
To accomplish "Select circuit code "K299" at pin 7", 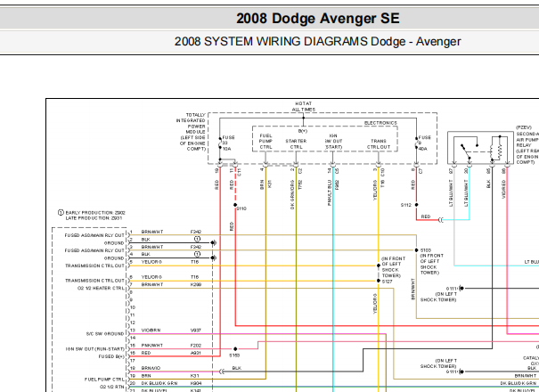I will tap(196, 285).
